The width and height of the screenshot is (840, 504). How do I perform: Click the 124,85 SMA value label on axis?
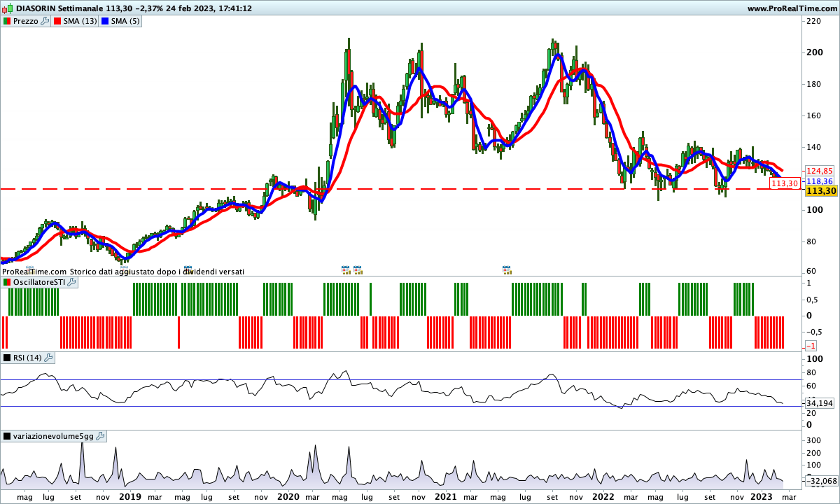[819, 171]
